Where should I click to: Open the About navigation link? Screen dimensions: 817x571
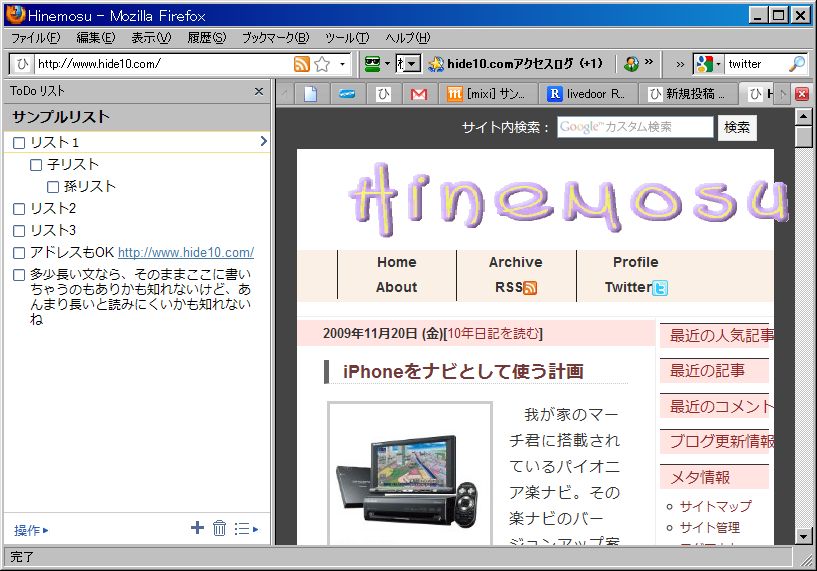click(397, 288)
